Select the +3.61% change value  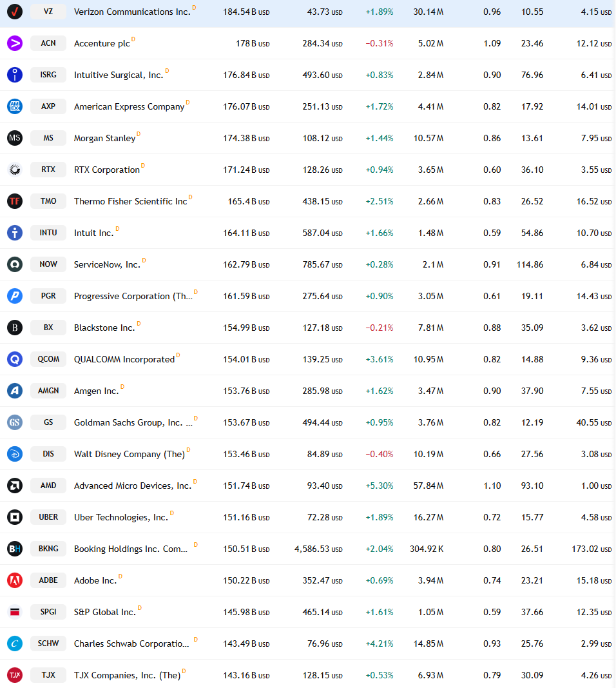[x=380, y=359]
